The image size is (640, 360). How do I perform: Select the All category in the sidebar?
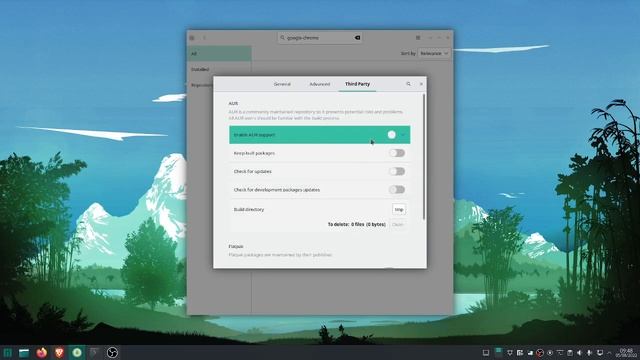219,53
